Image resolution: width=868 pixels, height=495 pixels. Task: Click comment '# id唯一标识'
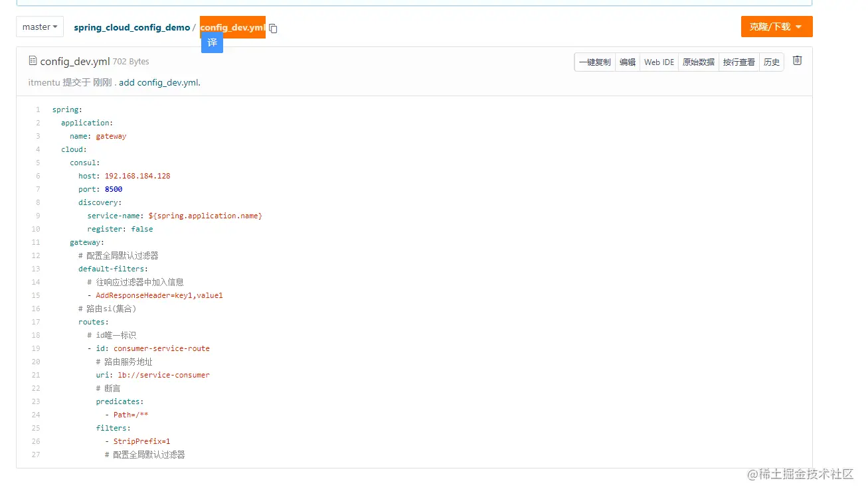coord(112,335)
